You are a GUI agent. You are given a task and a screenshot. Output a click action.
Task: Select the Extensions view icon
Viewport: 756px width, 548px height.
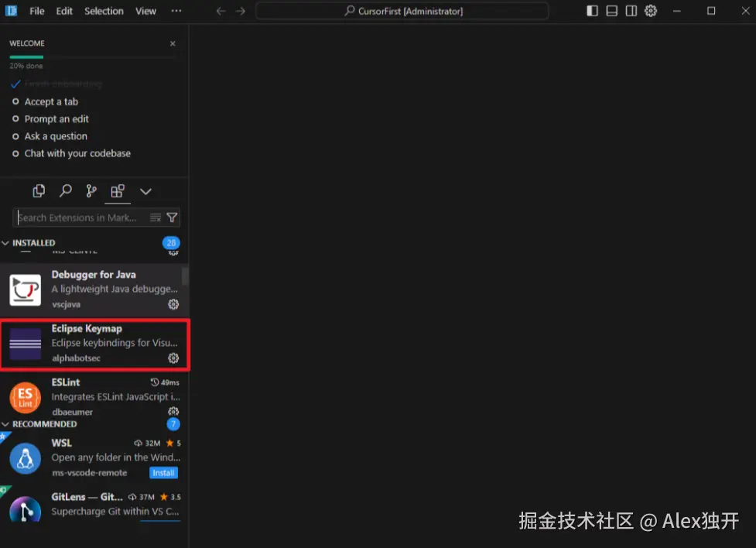(x=118, y=190)
